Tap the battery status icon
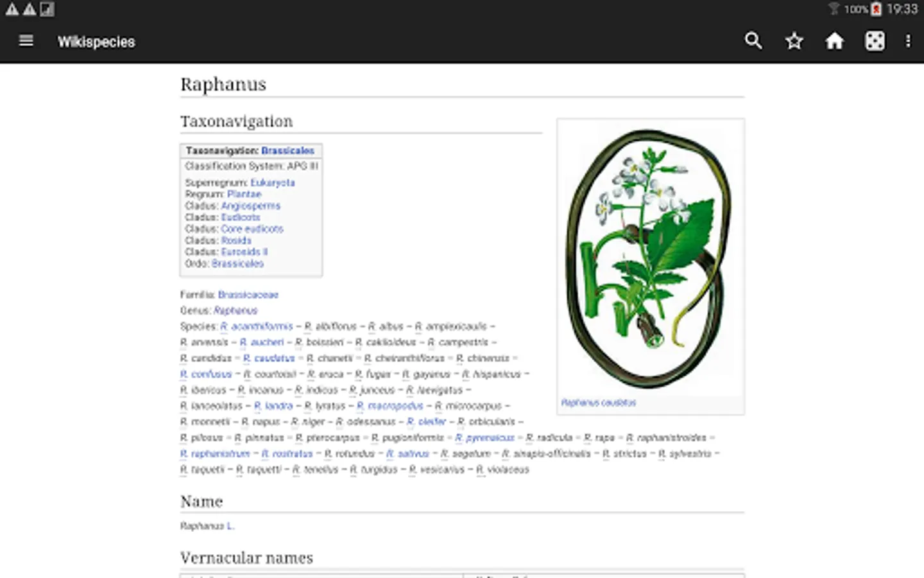 click(876, 9)
